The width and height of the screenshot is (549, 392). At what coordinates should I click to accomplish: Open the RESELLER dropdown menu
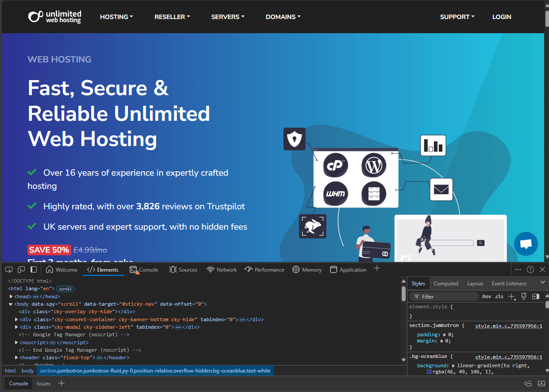[x=172, y=17]
